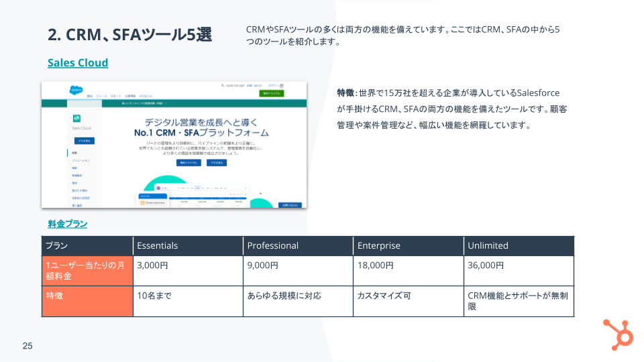
Task: Click the 特徴 description paragraph about Salesforce
Action: click(x=451, y=109)
